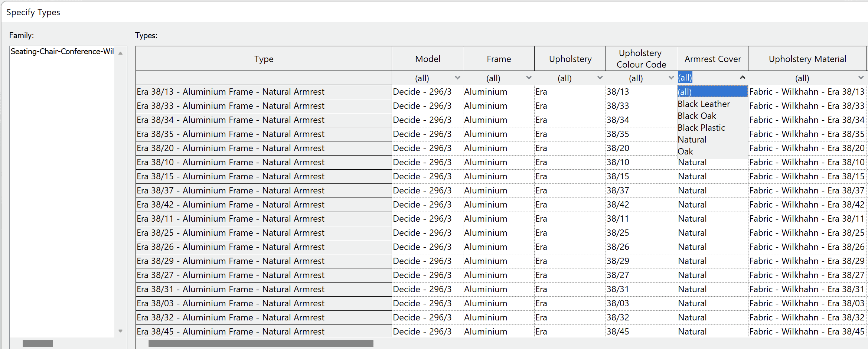Collapse the Armrest Cover filter dropdown
This screenshot has width=868, height=349.
(743, 78)
